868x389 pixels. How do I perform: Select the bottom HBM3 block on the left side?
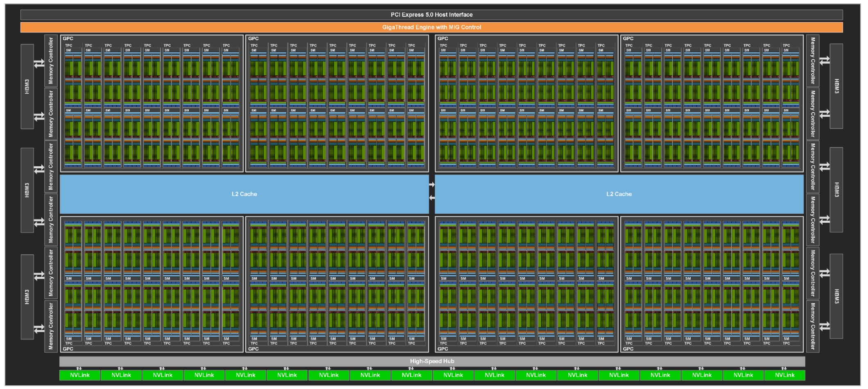27,297
